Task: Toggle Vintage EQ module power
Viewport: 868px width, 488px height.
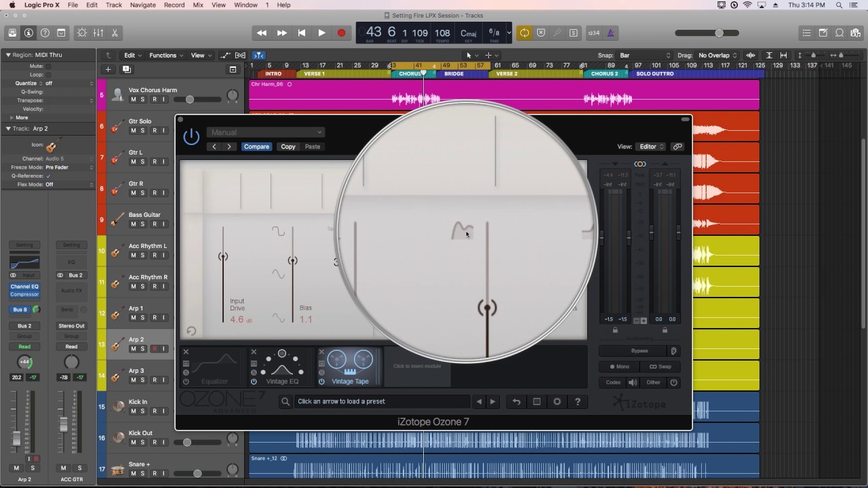Action: tap(254, 382)
